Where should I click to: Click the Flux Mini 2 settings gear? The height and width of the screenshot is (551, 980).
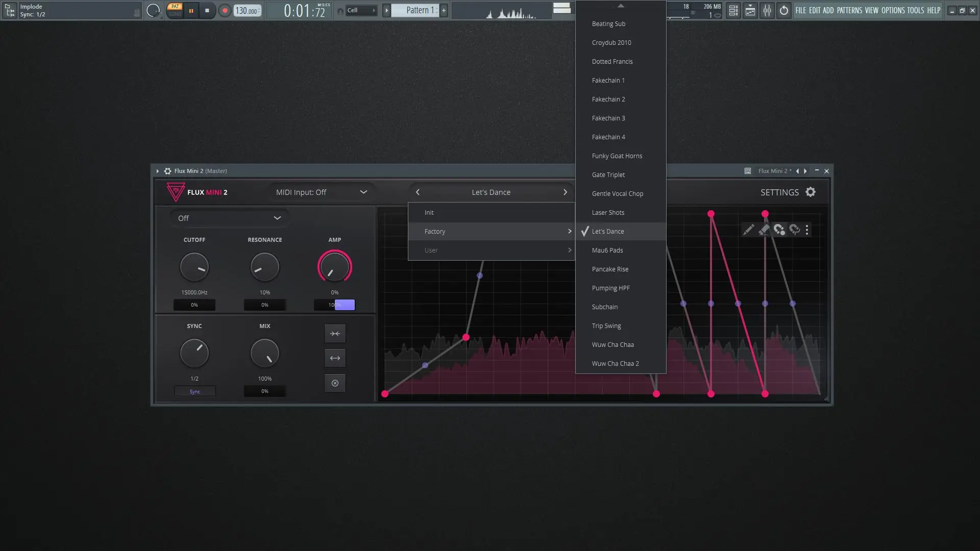pyautogui.click(x=811, y=192)
